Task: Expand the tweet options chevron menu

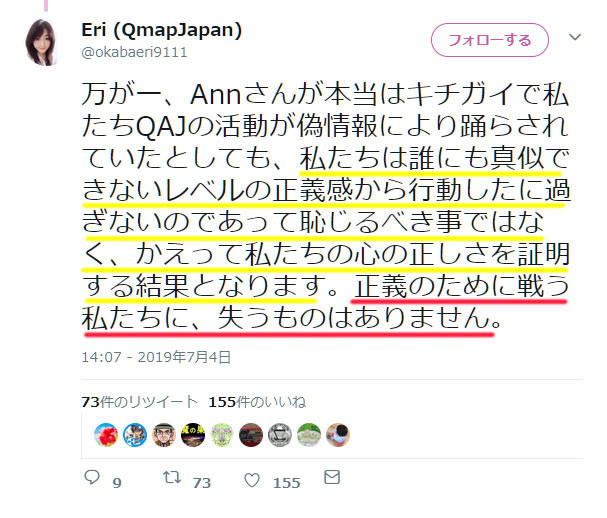Action: click(575, 37)
